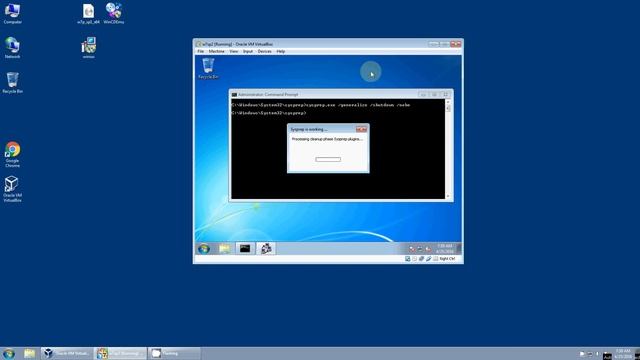This screenshot has height=360, width=640.
Task: Click the third host taskbar program button
Action: pos(174,353)
